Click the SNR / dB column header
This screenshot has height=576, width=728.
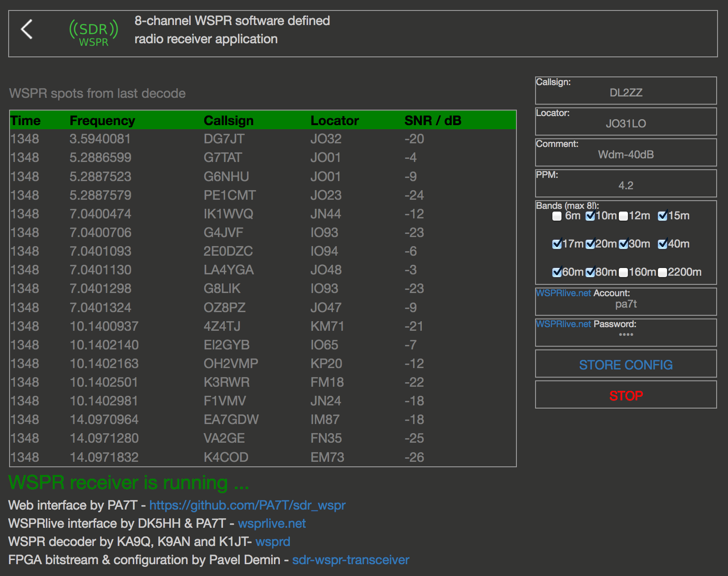coord(433,121)
